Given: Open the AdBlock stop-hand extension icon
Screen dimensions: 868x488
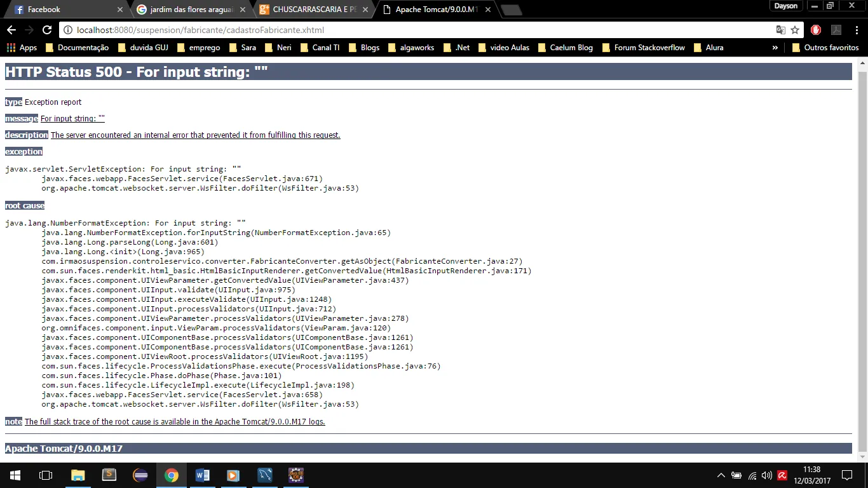Looking at the screenshot, I should tap(816, 30).
